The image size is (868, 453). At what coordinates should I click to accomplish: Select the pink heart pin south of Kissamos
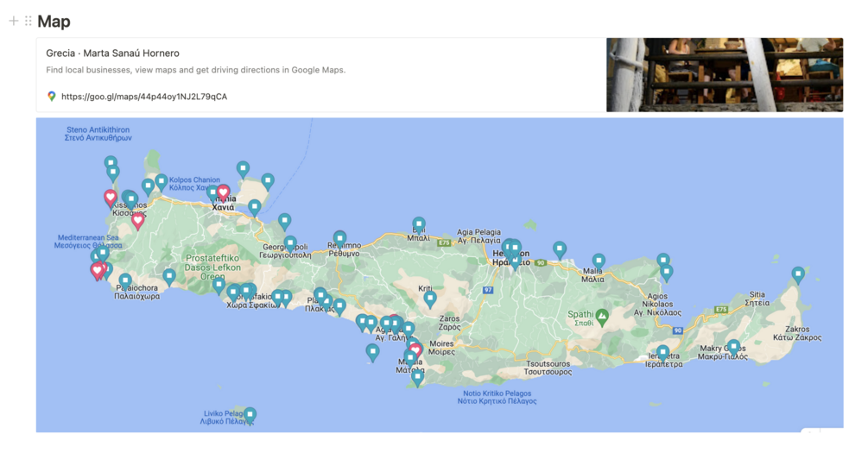pyautogui.click(x=138, y=221)
